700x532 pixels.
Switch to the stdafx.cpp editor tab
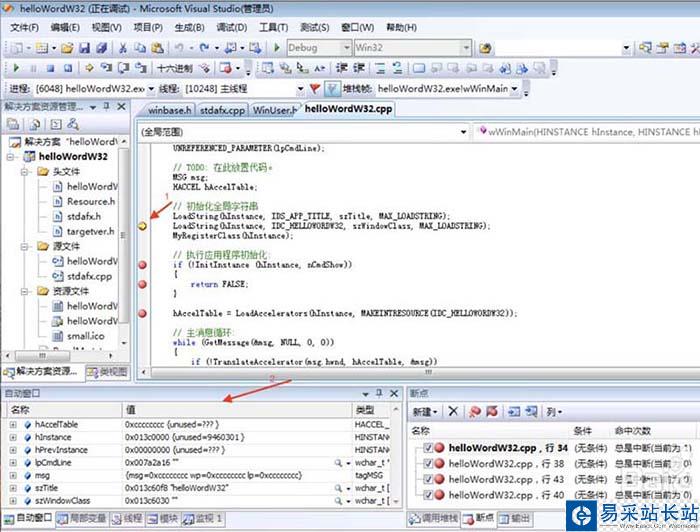coord(222,110)
